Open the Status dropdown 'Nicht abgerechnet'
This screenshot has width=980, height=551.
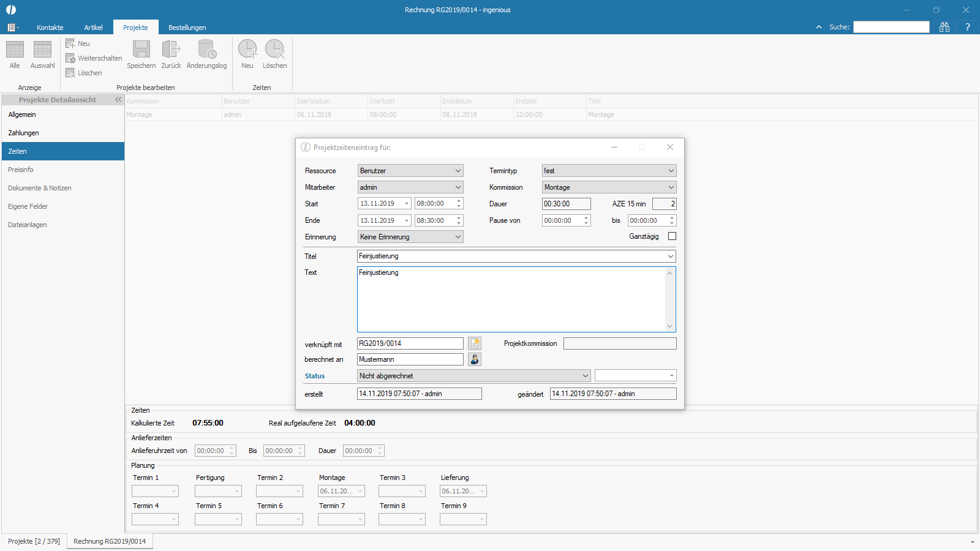pyautogui.click(x=586, y=375)
